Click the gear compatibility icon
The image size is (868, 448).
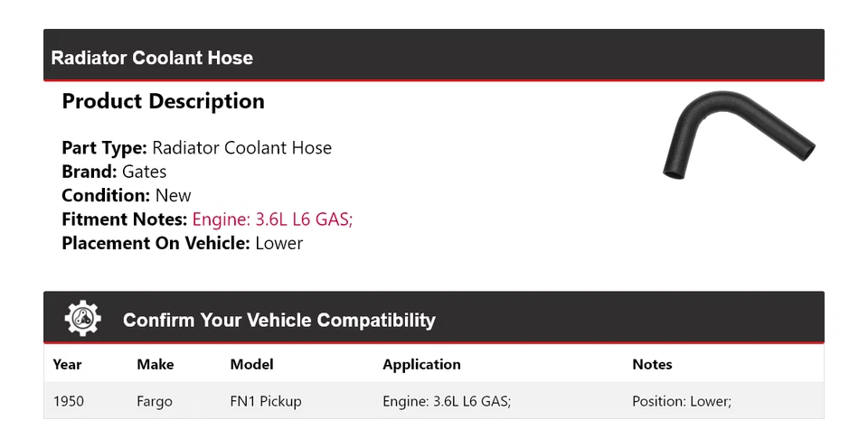pos(83,319)
